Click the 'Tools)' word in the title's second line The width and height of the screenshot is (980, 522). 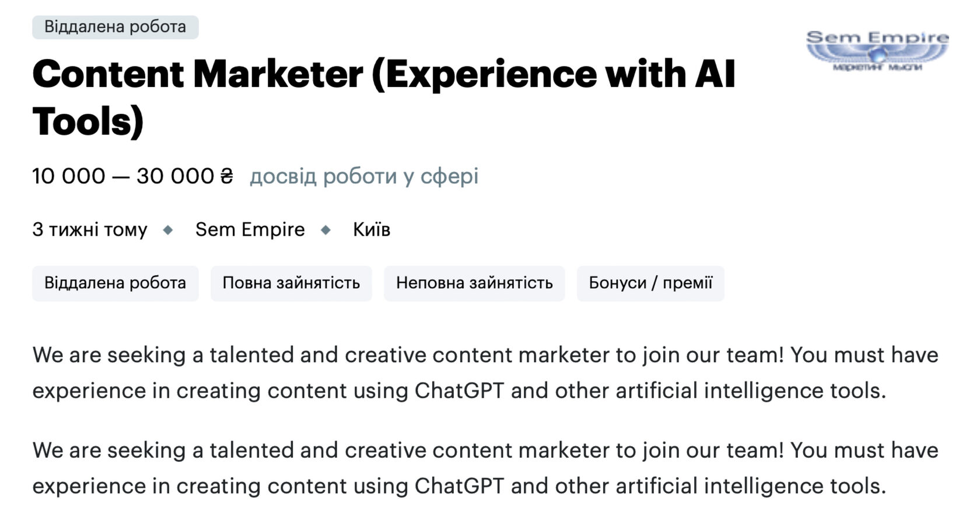[x=88, y=122]
